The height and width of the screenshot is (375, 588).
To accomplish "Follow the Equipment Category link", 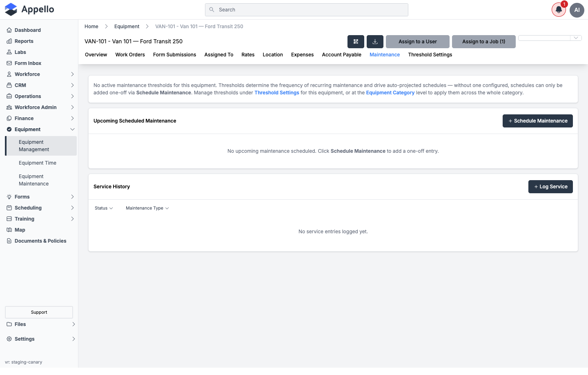I will [x=390, y=93].
